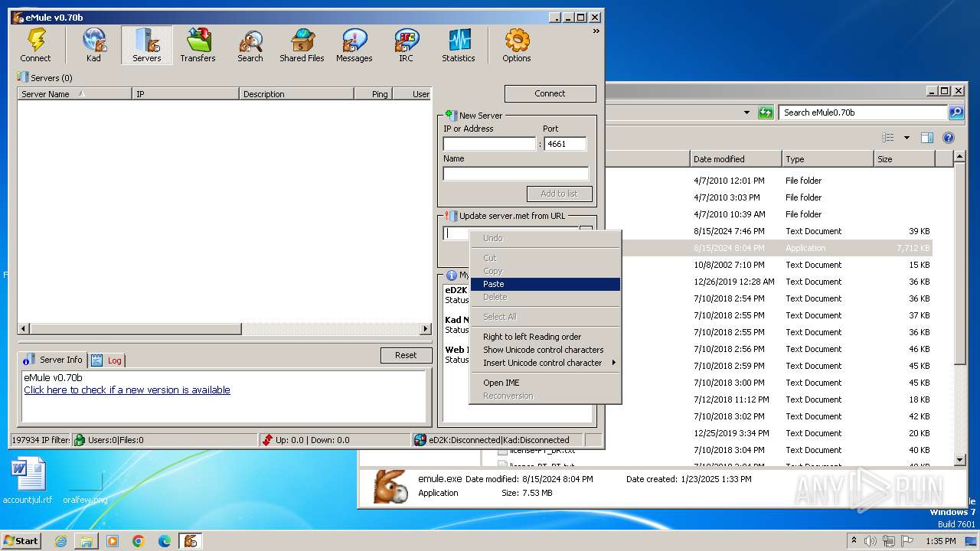980x551 pixels.
Task: Click the Explorer scrollbar down arrow
Action: (960, 460)
